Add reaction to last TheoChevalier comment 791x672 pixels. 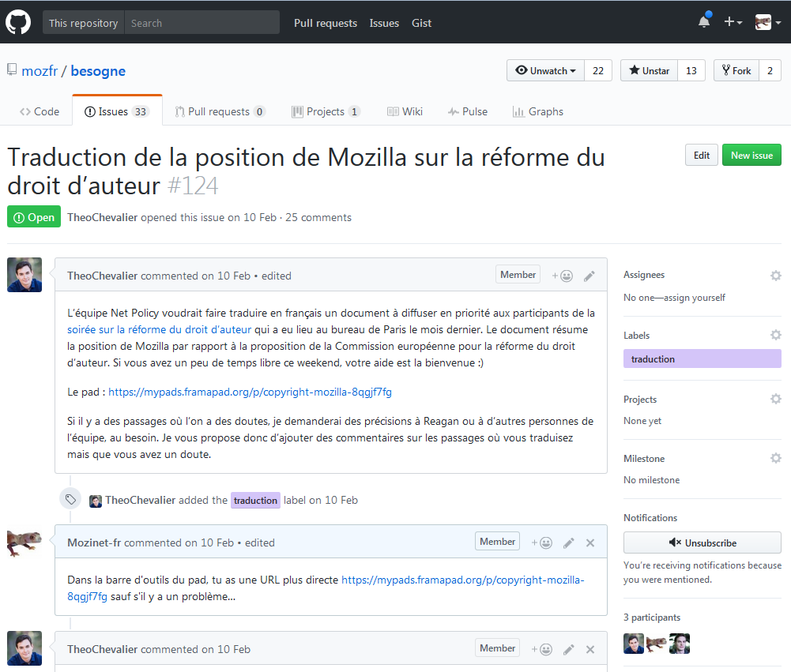(542, 649)
